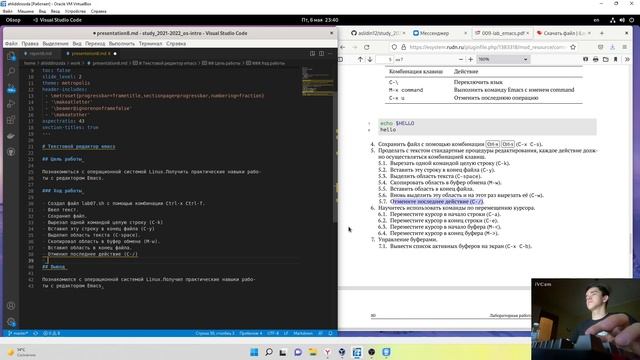Open the Файл menu in VS Code
This screenshot has height=360, width=640.
(x=11, y=44)
